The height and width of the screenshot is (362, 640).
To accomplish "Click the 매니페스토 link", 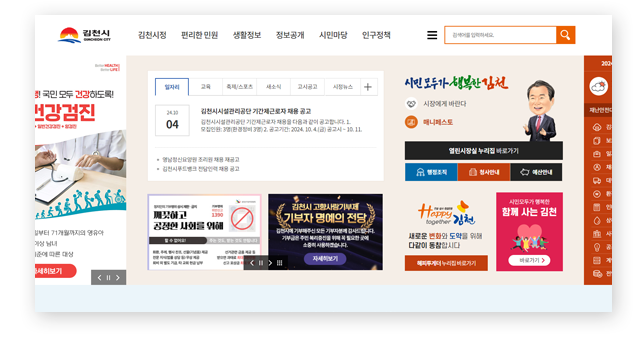I will (438, 122).
